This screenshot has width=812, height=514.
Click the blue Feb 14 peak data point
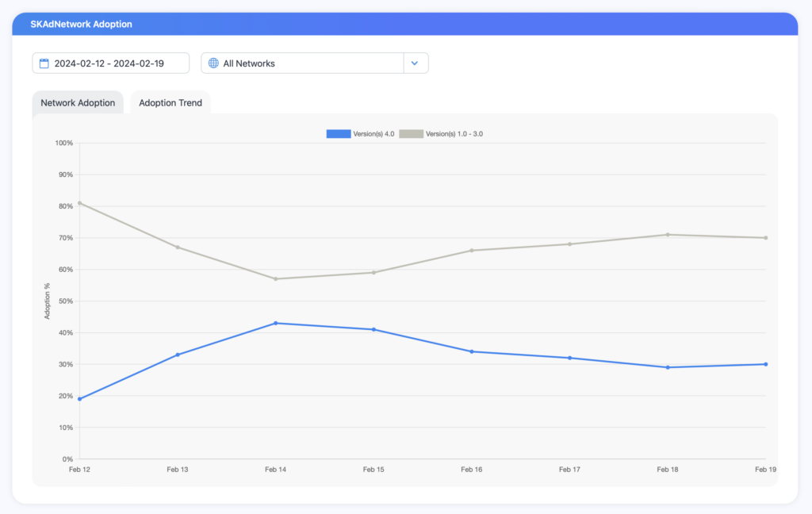[275, 324]
